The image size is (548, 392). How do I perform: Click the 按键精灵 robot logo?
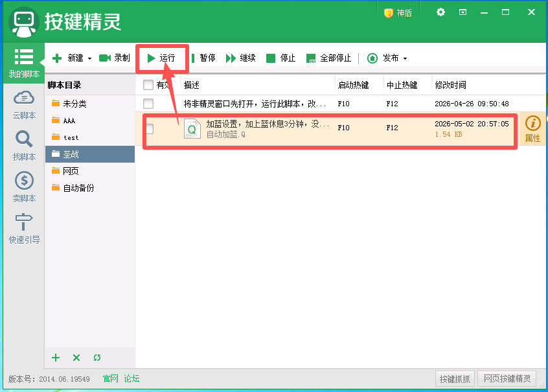(x=24, y=21)
